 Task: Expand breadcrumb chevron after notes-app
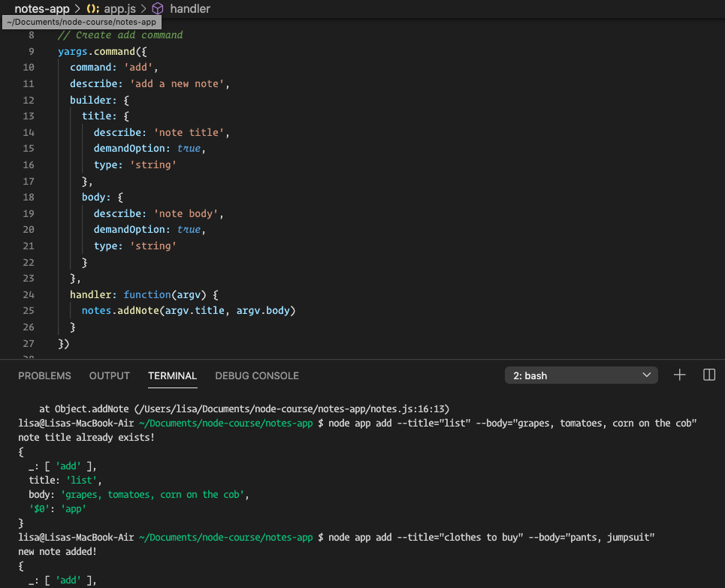point(77,9)
